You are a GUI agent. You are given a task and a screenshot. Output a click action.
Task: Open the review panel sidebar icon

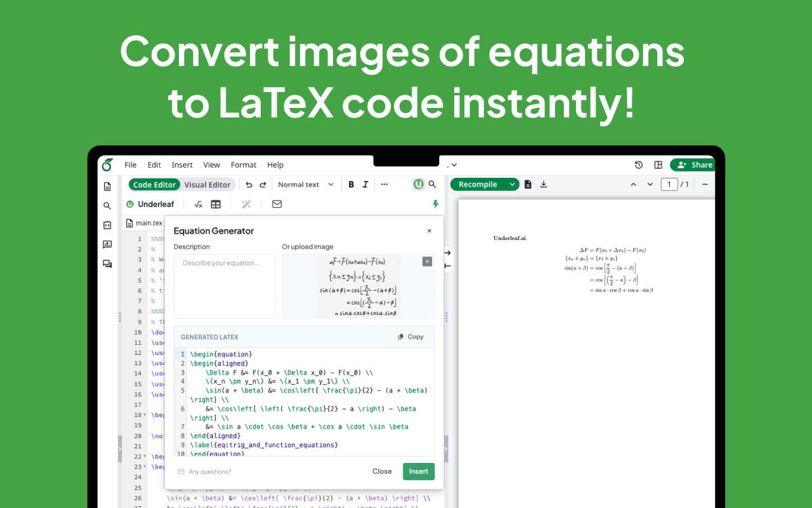[x=107, y=244]
